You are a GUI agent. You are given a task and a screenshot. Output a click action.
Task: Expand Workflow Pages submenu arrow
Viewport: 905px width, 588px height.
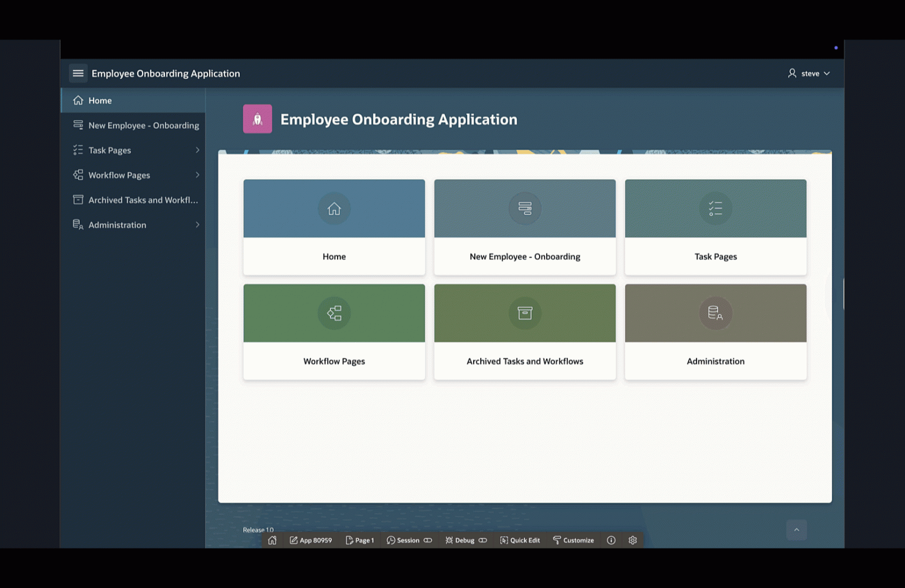(x=197, y=175)
